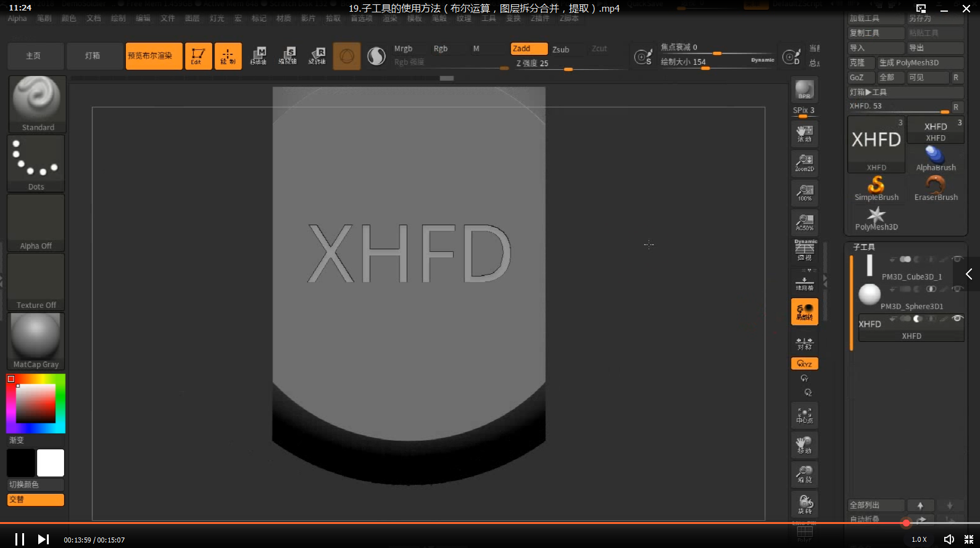980x548 pixels.
Task: Open the Color (颜色) menu
Action: pos(69,19)
